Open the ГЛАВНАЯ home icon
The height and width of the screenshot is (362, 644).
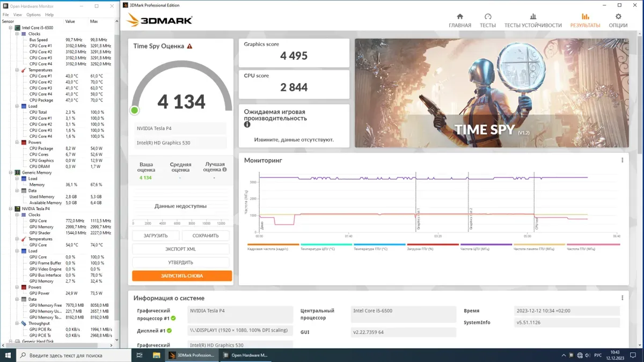pos(459,20)
